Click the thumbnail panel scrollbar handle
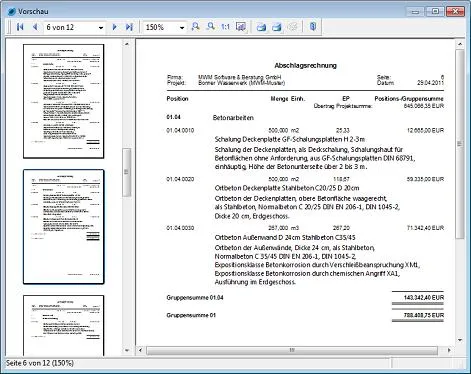 pos(127,172)
